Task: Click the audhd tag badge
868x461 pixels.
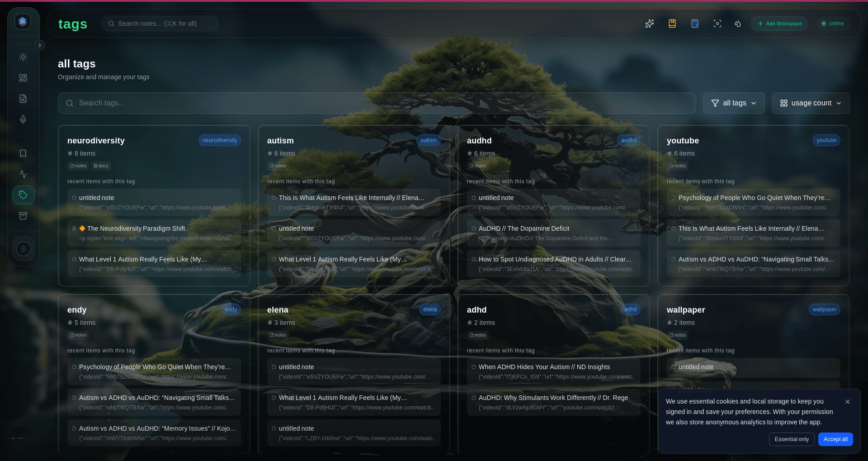Action: coord(629,140)
